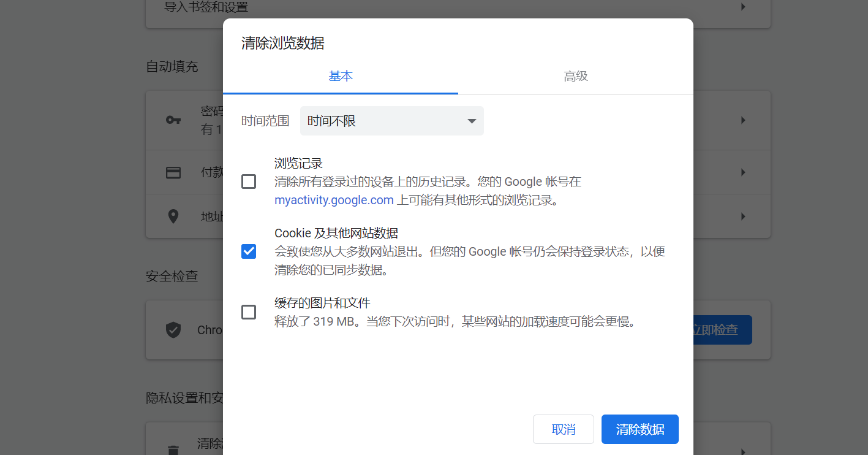Click the 清除数据 button
The width and height of the screenshot is (868, 455).
(640, 429)
